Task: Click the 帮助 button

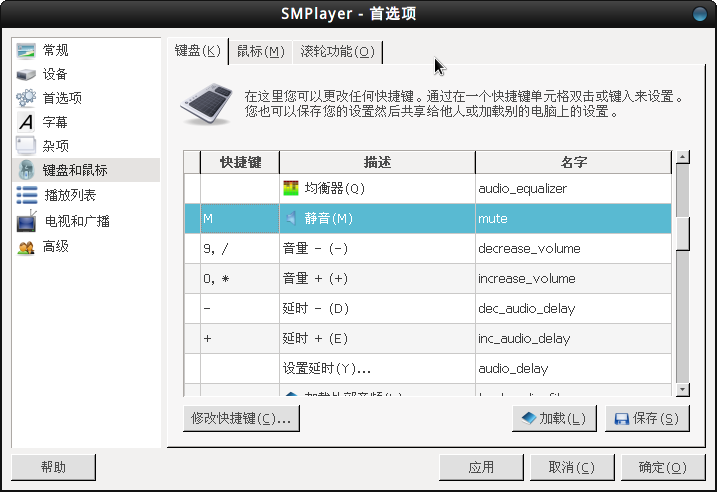Action: [x=54, y=467]
